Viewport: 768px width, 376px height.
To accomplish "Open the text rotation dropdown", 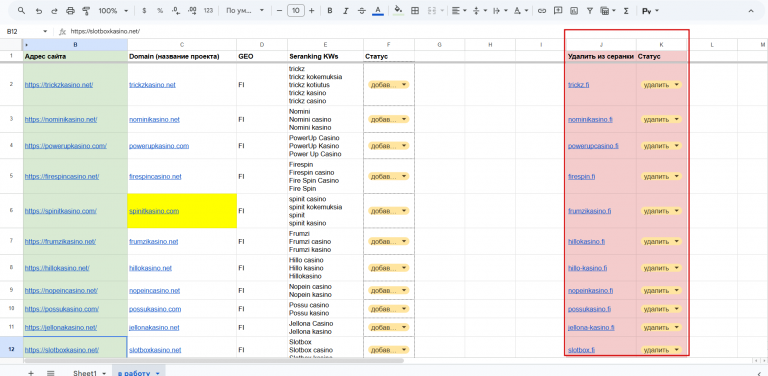I will (521, 11).
